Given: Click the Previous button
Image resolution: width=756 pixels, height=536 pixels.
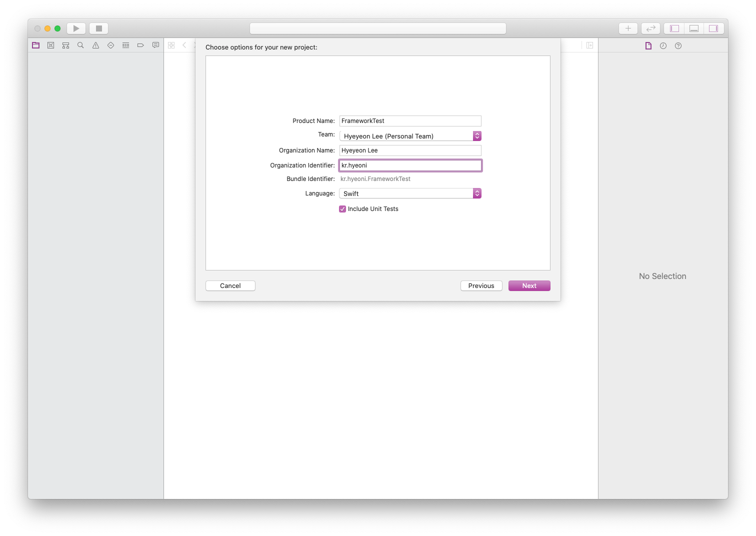Looking at the screenshot, I should [x=481, y=286].
